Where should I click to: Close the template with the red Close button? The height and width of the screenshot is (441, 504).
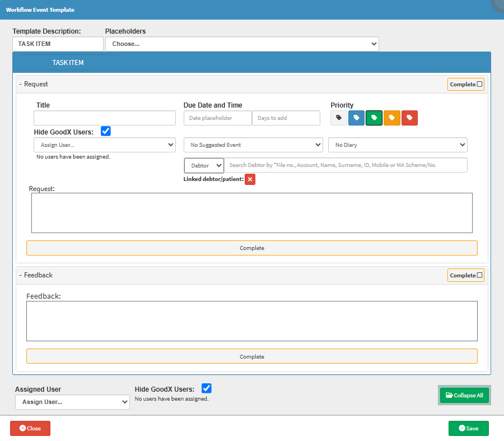tap(30, 428)
